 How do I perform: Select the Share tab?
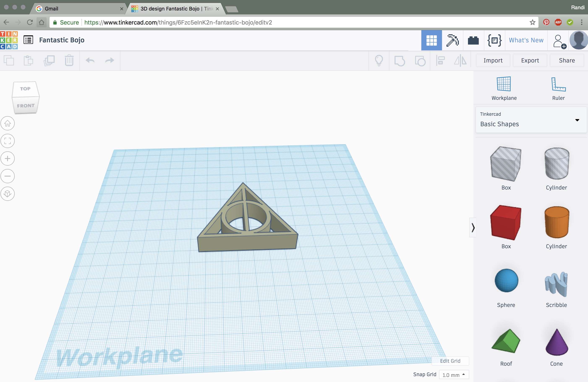[567, 60]
